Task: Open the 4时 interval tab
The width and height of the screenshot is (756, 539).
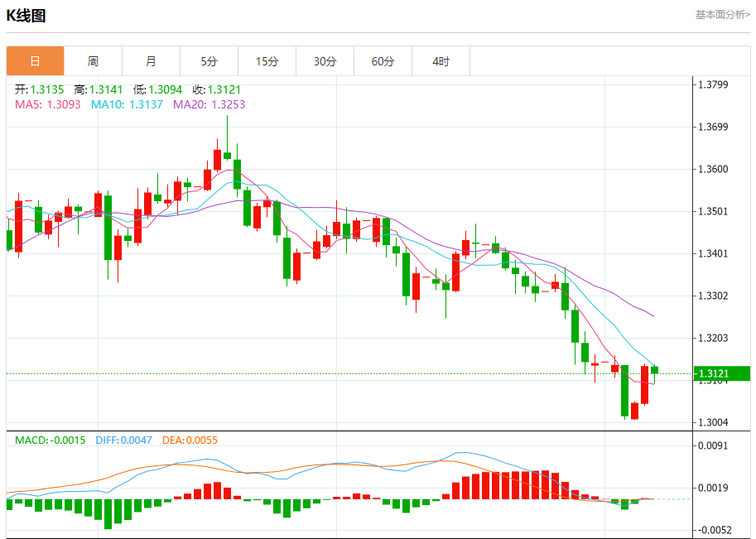Action: [441, 61]
